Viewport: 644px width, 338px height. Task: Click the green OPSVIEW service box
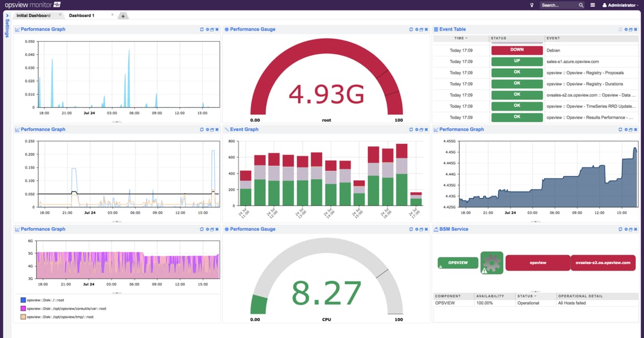457,263
